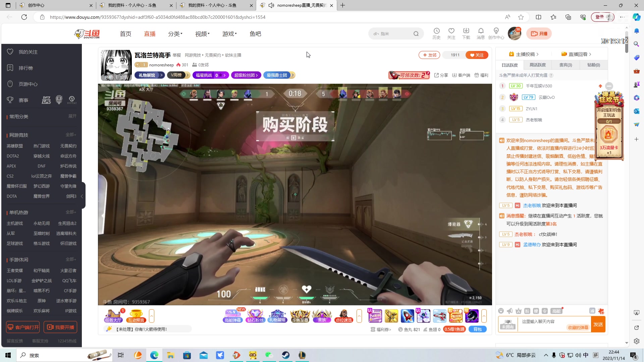Image resolution: width=644 pixels, height=362 pixels.
Task: Select the blue rocket gift icon
Action: coord(407,316)
